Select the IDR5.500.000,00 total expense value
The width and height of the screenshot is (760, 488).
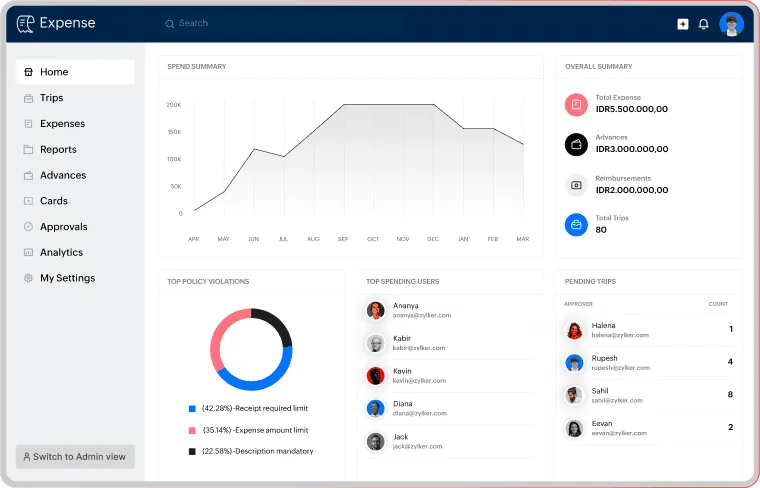[632, 109]
